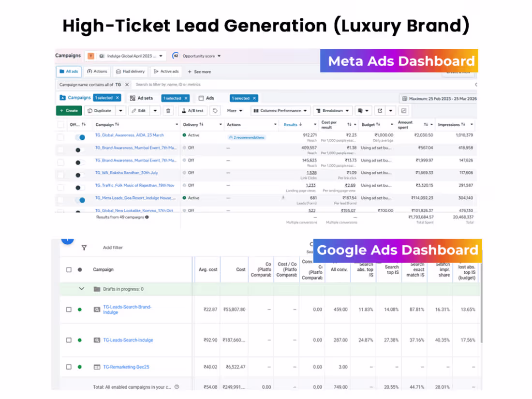Remove the TG campaign name filter chip

tap(127, 85)
